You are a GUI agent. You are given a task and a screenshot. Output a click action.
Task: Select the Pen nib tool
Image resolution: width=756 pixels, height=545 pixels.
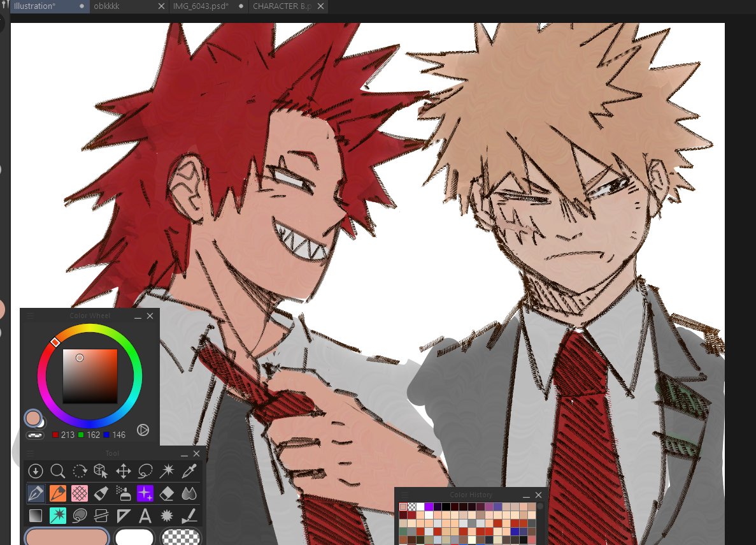36,493
